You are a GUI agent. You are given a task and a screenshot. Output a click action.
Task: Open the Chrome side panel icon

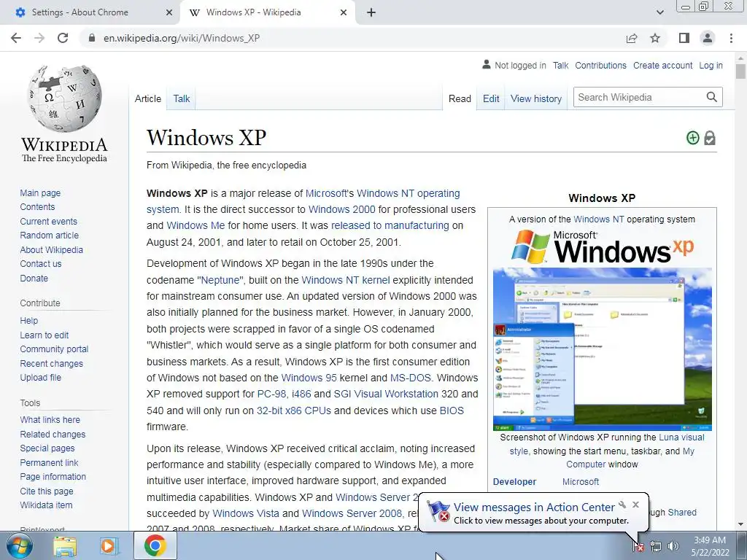tap(684, 38)
